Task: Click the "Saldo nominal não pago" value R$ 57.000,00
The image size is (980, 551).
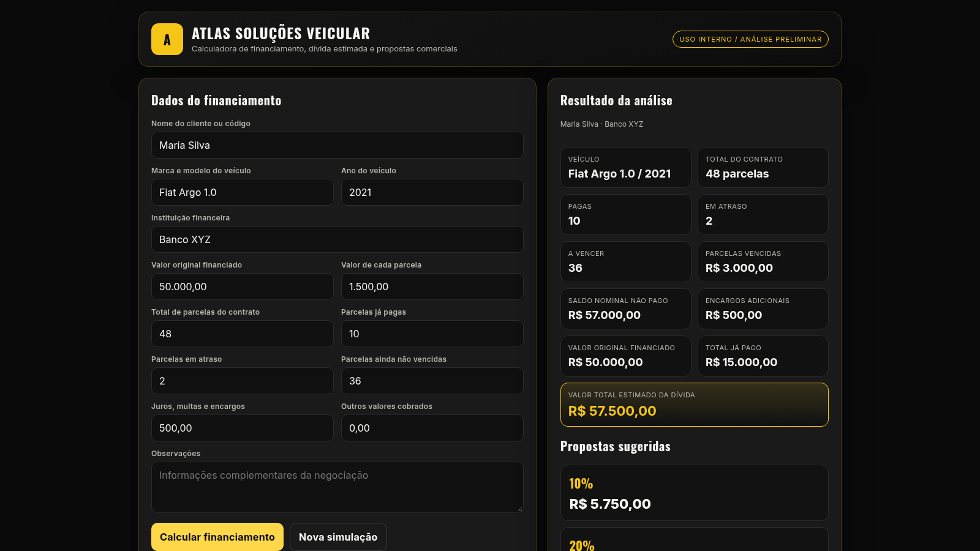Action: tap(605, 315)
